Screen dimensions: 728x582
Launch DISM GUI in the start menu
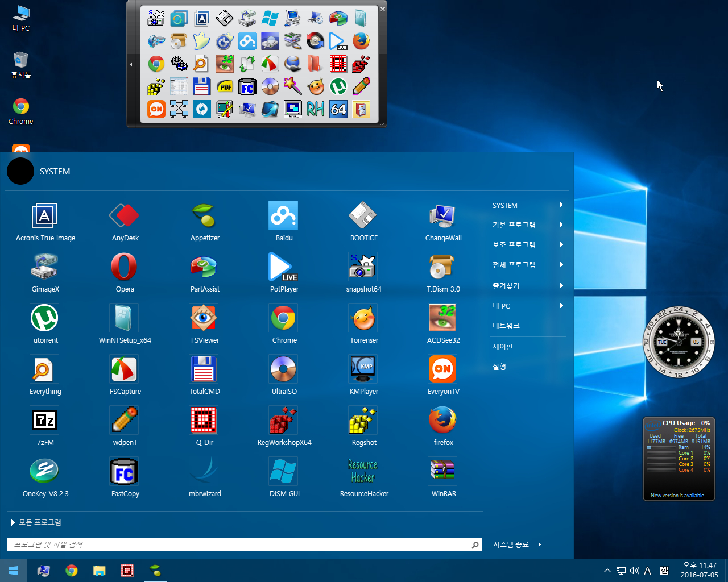click(x=284, y=477)
